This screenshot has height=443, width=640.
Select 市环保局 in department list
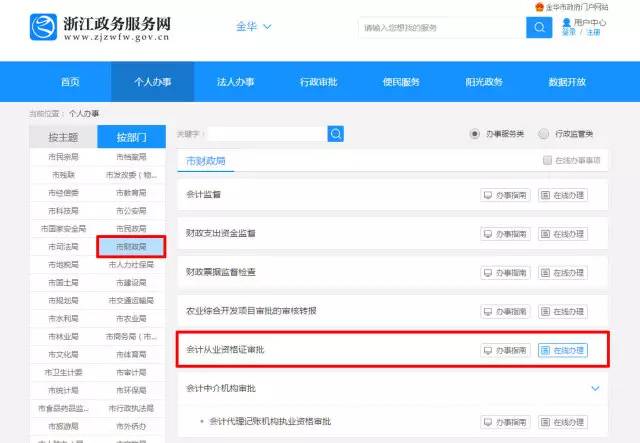(131, 390)
